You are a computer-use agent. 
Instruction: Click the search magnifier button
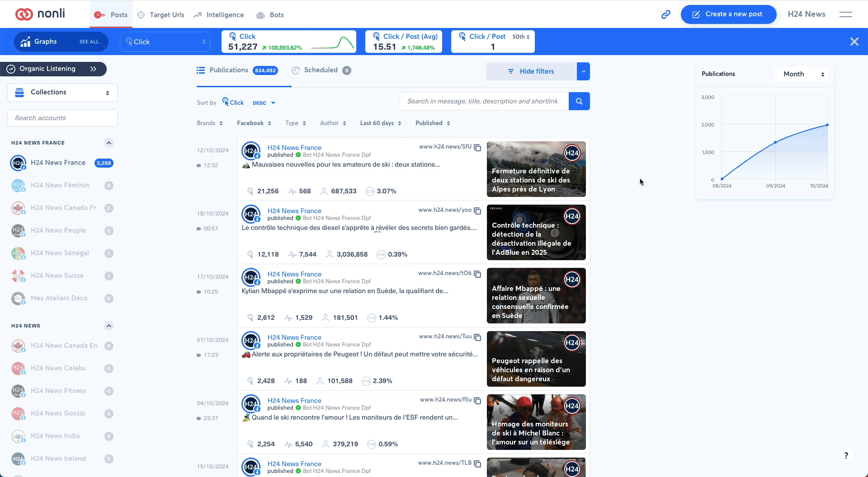coord(579,101)
